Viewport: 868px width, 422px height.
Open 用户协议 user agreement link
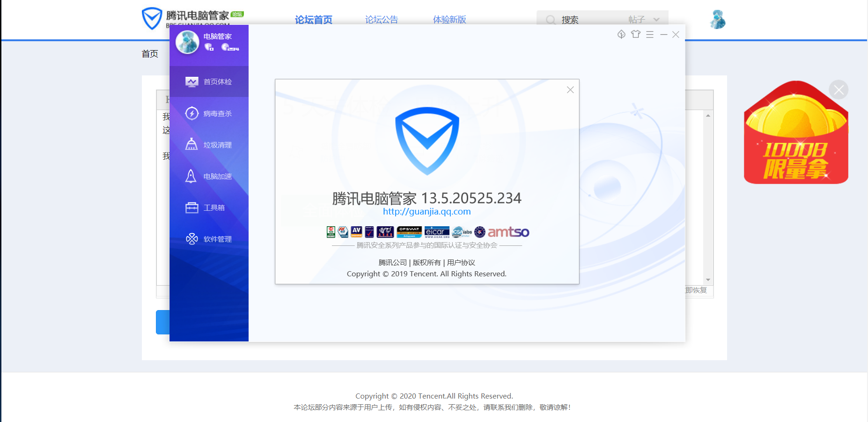(461, 262)
